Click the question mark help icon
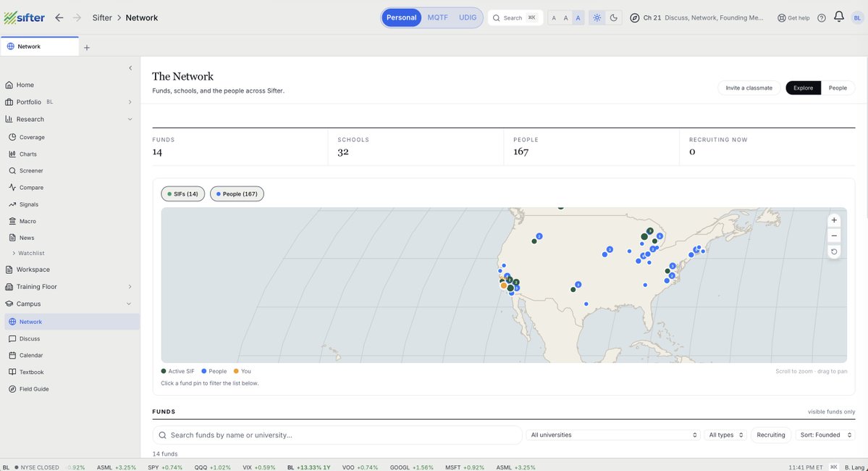868x471 pixels. point(822,17)
